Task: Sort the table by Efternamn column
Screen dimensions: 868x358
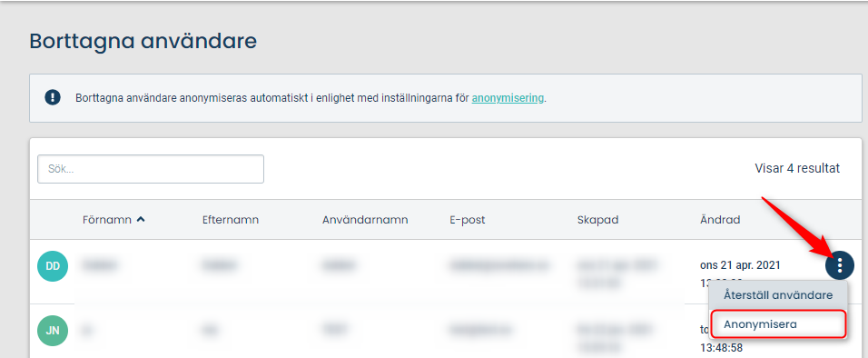Action: [231, 220]
